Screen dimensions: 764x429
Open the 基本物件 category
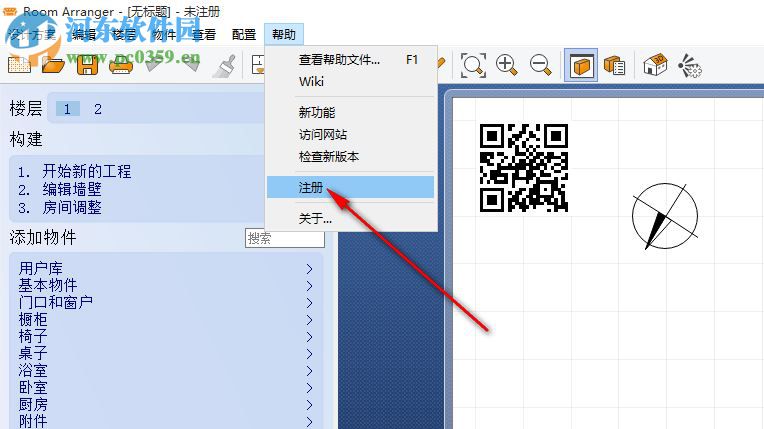(x=48, y=285)
